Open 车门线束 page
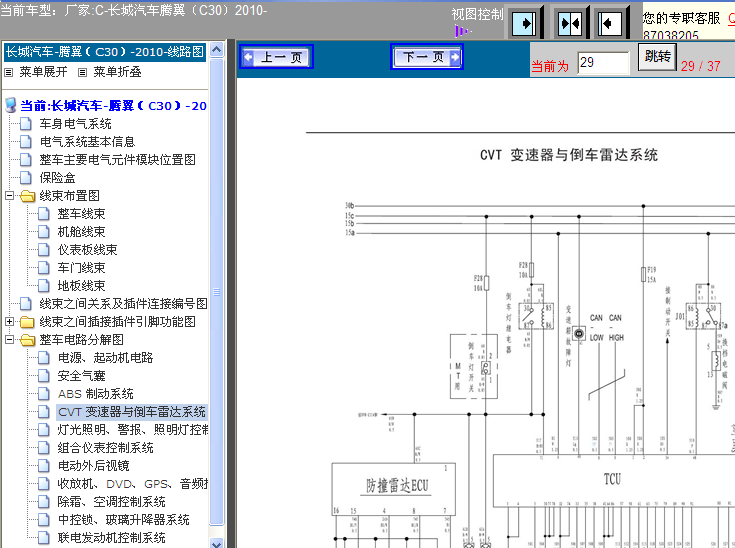 click(x=81, y=268)
